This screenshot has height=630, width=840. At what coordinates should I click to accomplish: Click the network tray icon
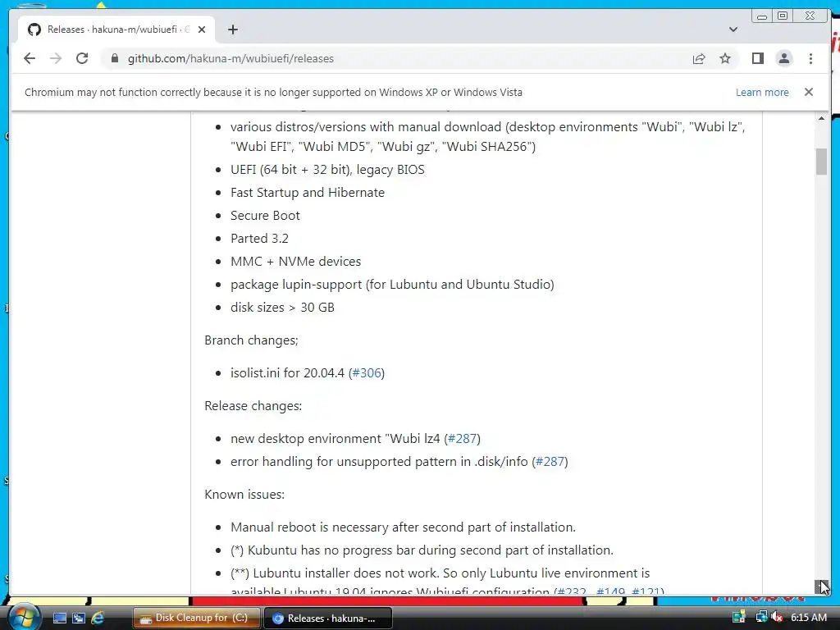[x=760, y=617]
